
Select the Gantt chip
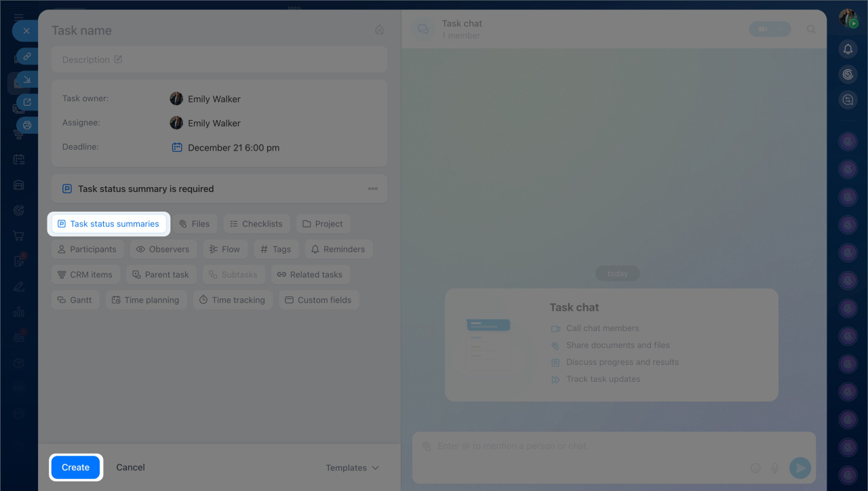pyautogui.click(x=75, y=300)
